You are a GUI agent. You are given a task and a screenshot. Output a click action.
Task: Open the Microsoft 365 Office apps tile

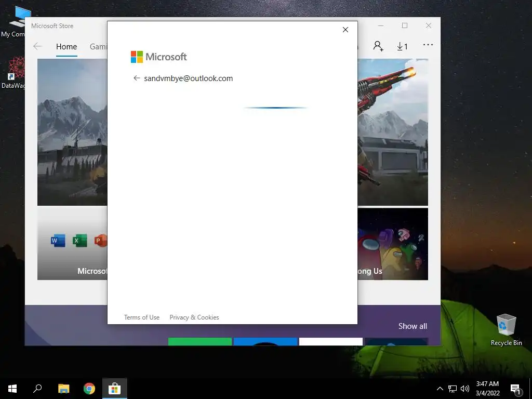72,244
